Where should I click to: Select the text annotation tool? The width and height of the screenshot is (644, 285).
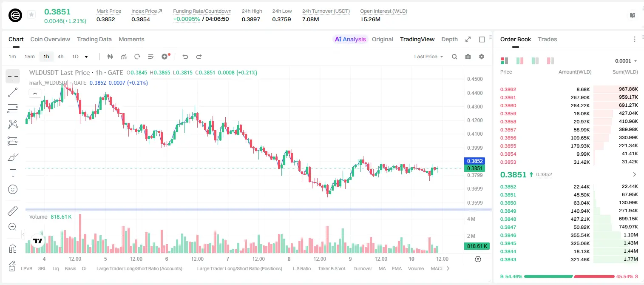(13, 173)
